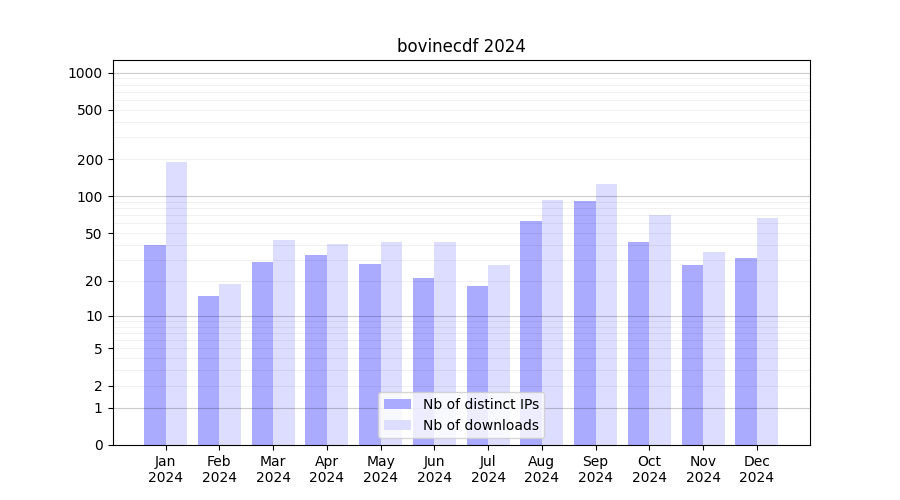Viewport: 900px width, 500px height.
Task: Select the Feb 2024 distinct IPs bar
Action: click(x=208, y=370)
